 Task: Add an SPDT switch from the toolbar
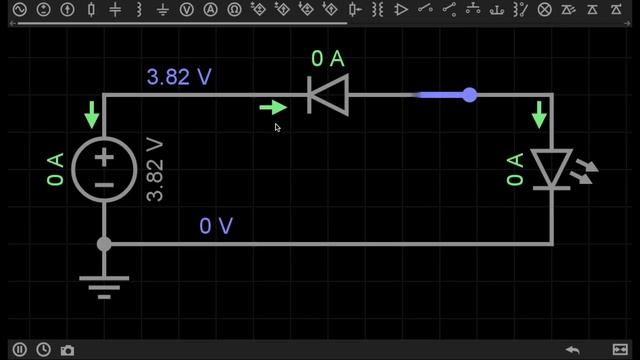449,9
